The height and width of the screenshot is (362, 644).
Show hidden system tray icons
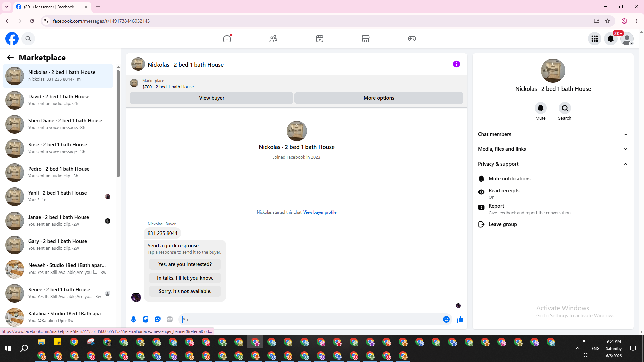tap(578, 349)
